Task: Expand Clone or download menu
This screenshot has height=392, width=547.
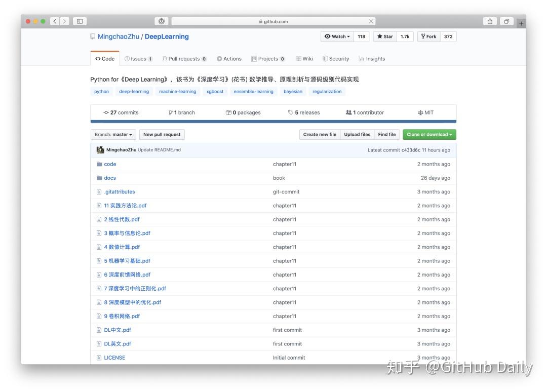Action: (x=429, y=135)
